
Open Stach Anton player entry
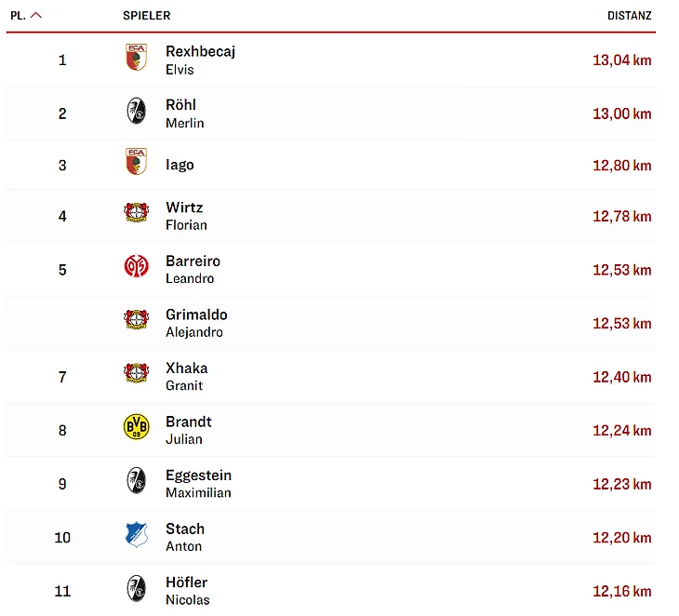pyautogui.click(x=185, y=537)
